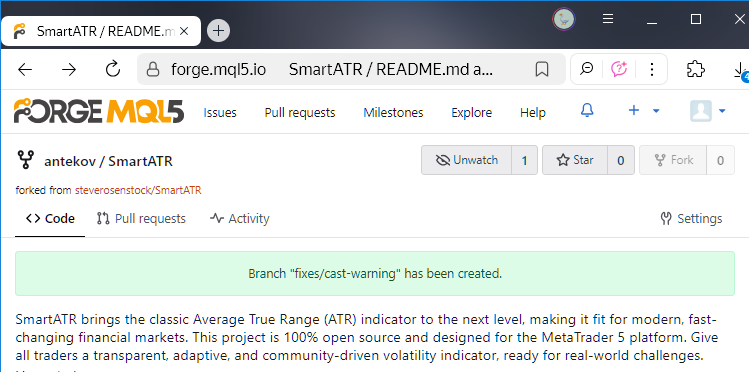
Task: Open the downloads arrow icon
Action: [740, 70]
